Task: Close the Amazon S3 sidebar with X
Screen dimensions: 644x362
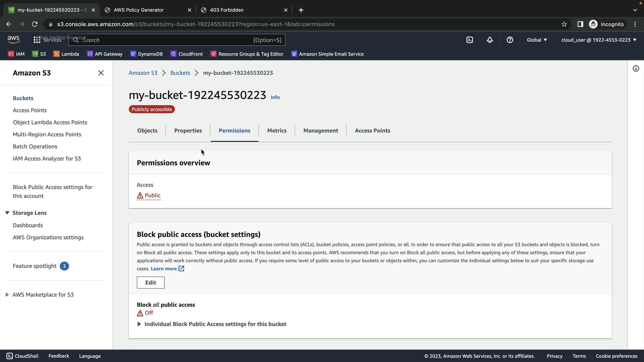Action: [x=101, y=73]
